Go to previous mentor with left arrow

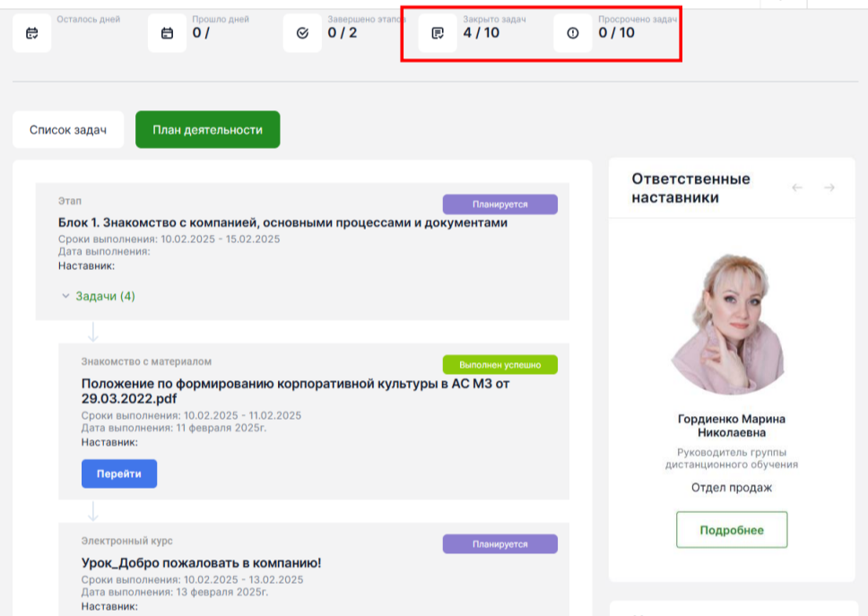797,187
